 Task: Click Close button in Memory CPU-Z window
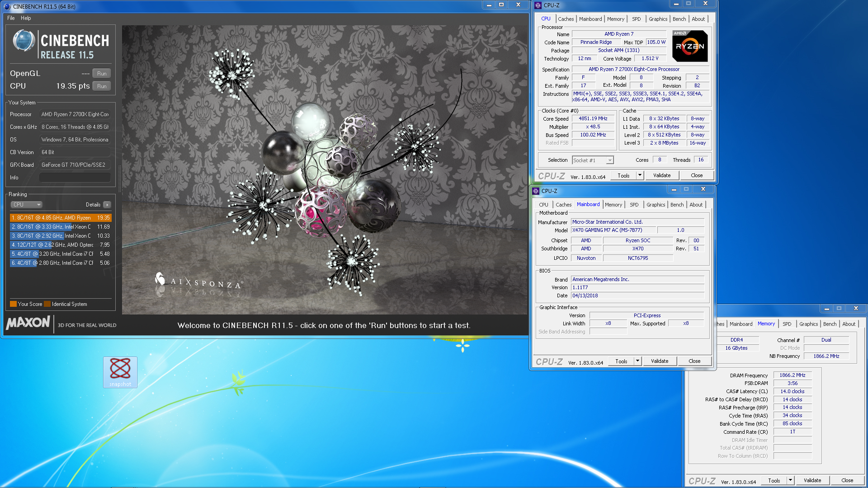point(847,480)
